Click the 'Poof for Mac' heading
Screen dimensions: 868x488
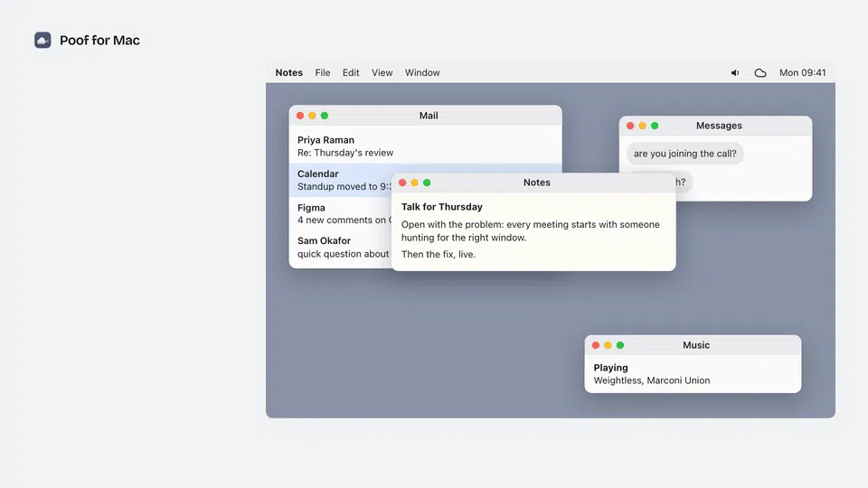click(99, 41)
